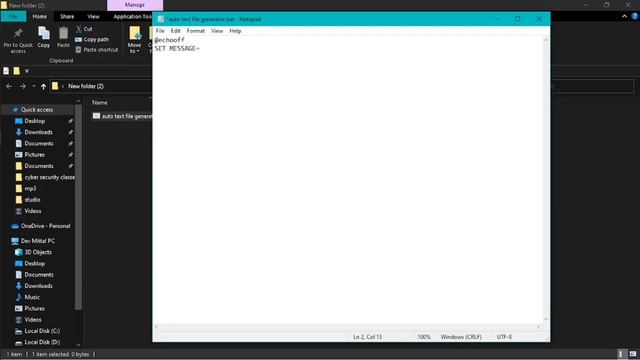
Task: Open Explorer help question icon
Action: tap(635, 16)
